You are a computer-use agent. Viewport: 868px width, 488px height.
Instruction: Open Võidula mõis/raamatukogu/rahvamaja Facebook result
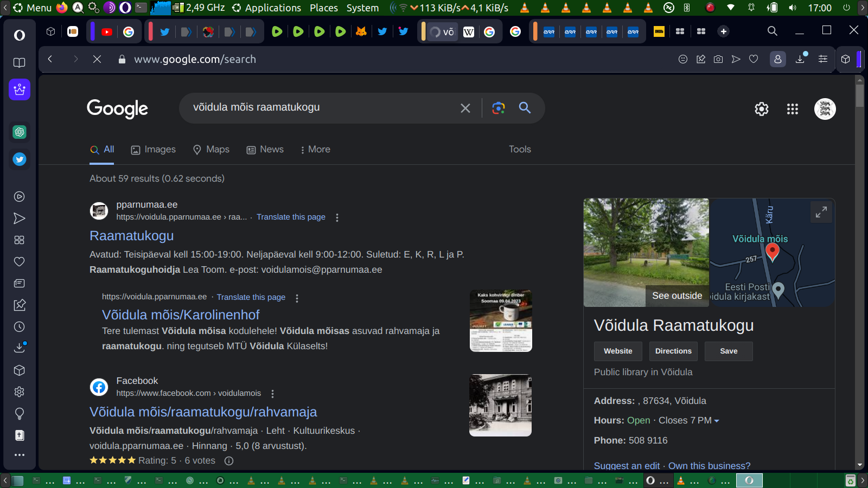(x=203, y=412)
